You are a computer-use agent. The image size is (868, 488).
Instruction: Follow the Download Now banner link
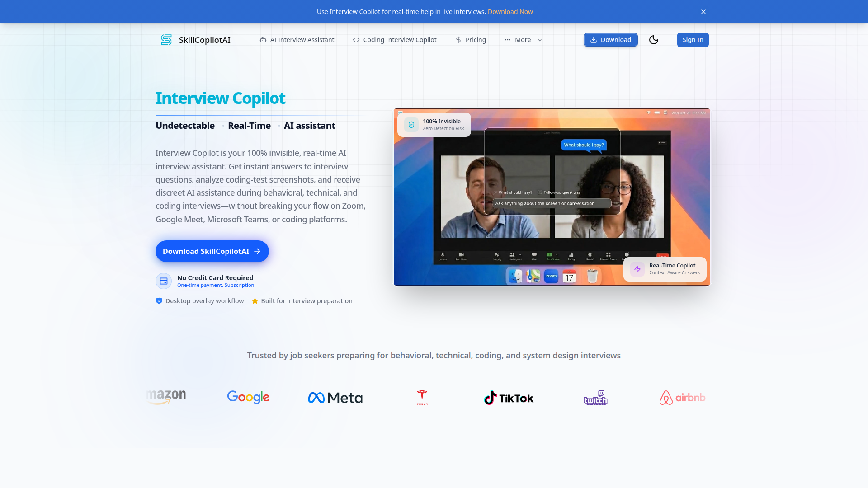pos(510,12)
